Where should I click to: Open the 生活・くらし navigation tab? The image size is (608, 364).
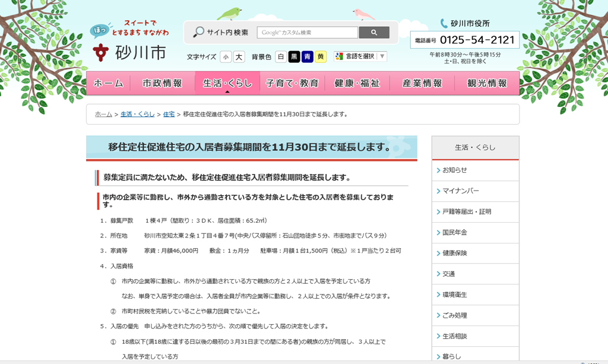point(227,84)
